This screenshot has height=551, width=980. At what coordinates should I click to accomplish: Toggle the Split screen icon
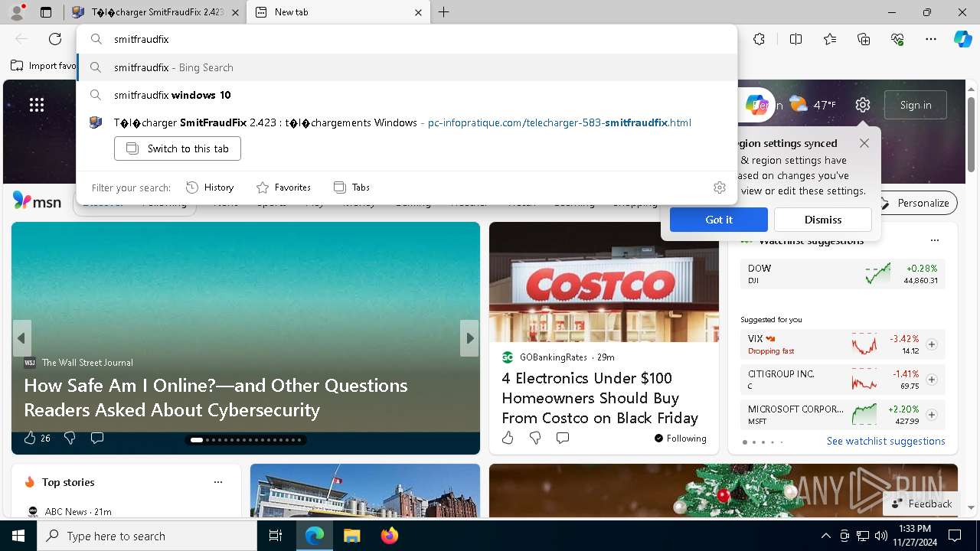point(795,39)
